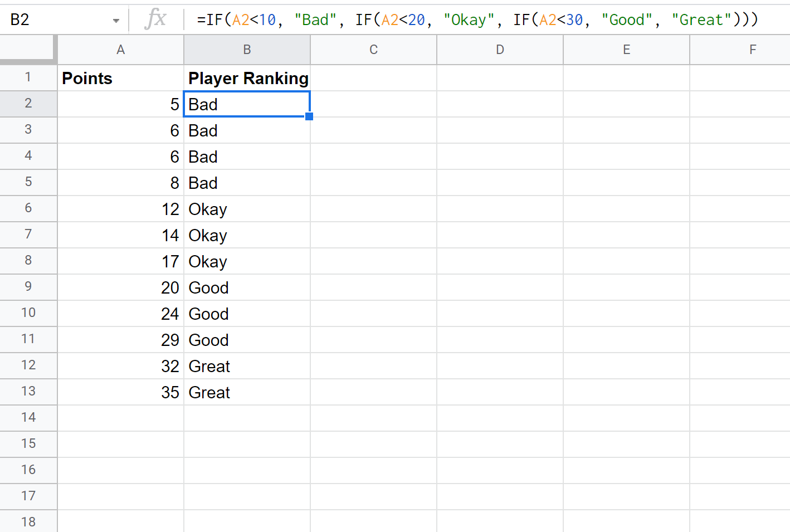Select row 8 header
The width and height of the screenshot is (790, 532).
pos(28,261)
